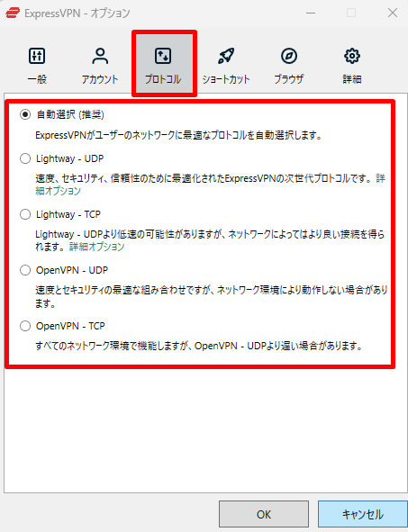This screenshot has height=532, width=408.
Task: Select the Lightway - TCP radio button
Action: [x=25, y=214]
